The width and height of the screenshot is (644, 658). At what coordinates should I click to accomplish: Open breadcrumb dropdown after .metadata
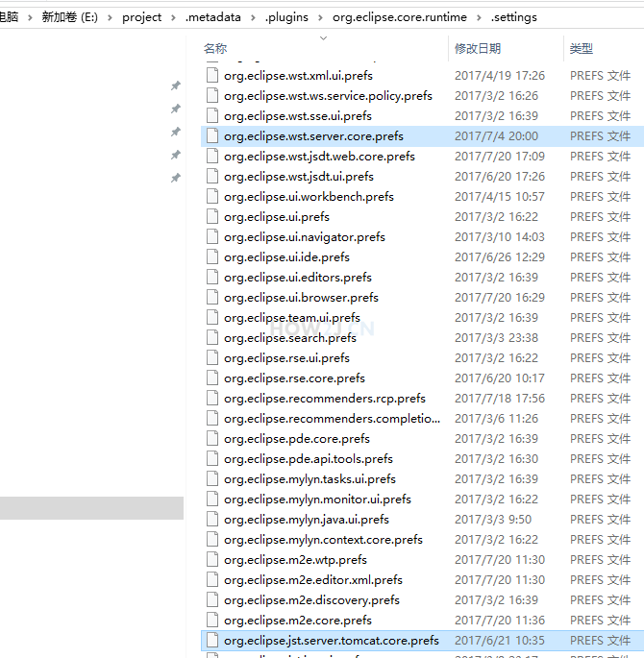pyautogui.click(x=253, y=17)
